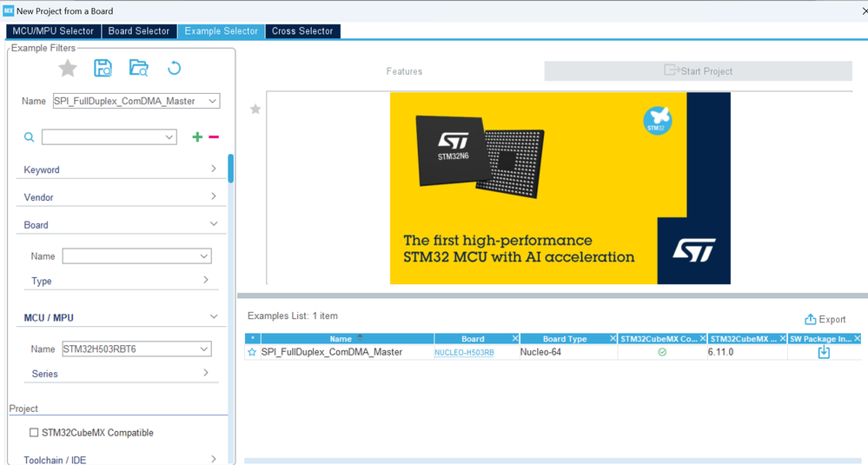Click the MX app icon in title bar
The width and height of the screenshot is (868, 465).
tap(9, 10)
